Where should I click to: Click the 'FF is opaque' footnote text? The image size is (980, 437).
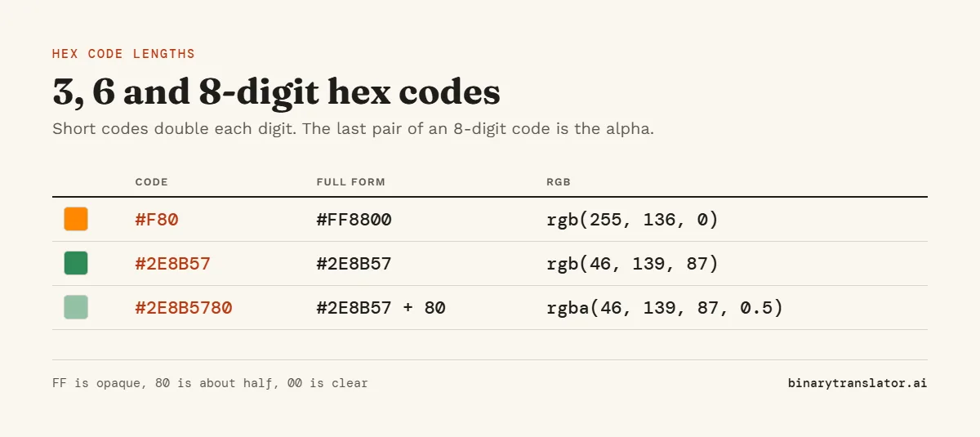(210, 382)
